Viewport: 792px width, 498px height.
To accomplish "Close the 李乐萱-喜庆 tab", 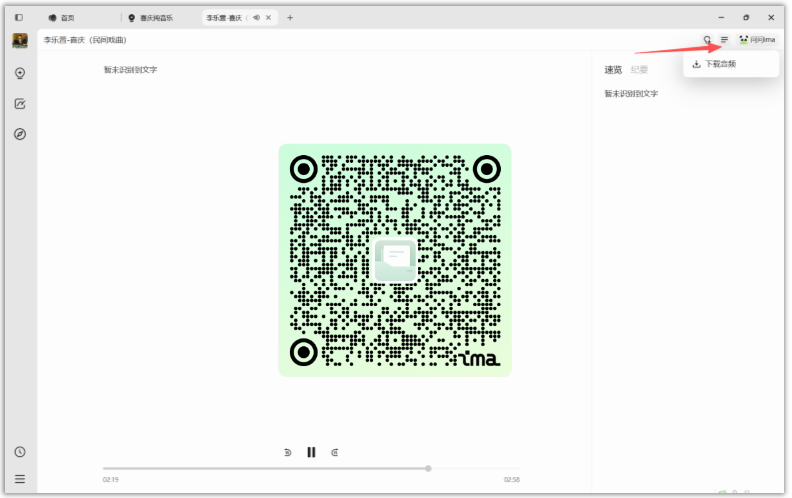I will tap(269, 18).
